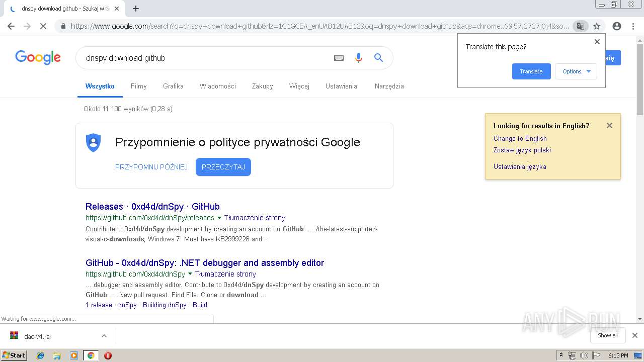The image size is (644, 362).
Task: Click Zostaw język polski link
Action: [522, 150]
